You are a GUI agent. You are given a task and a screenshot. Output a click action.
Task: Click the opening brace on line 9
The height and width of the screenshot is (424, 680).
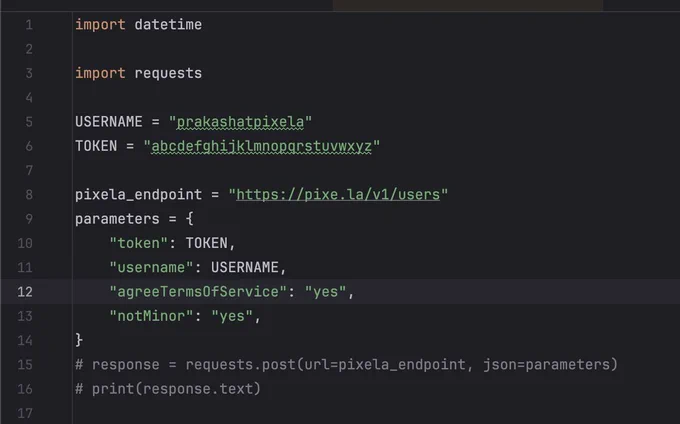click(x=189, y=219)
